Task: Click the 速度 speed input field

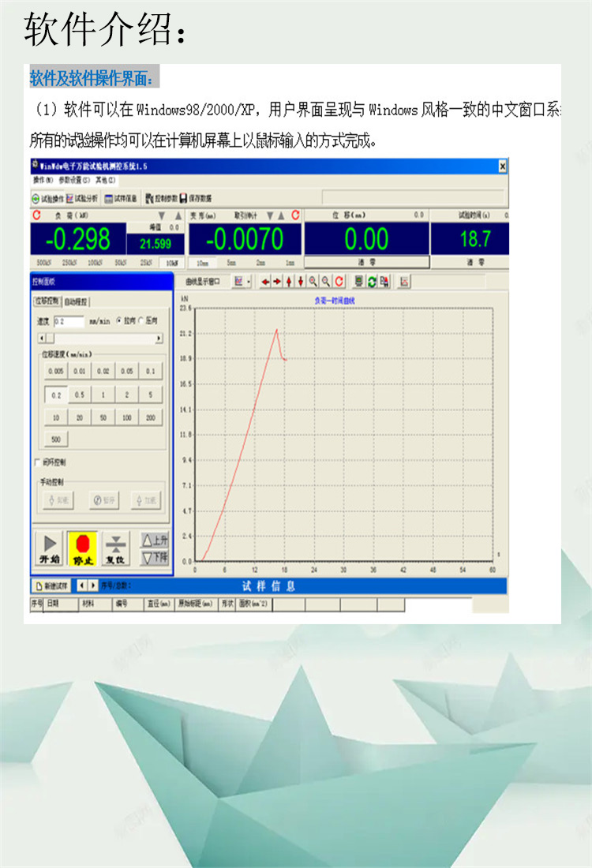Action: pyautogui.click(x=69, y=321)
